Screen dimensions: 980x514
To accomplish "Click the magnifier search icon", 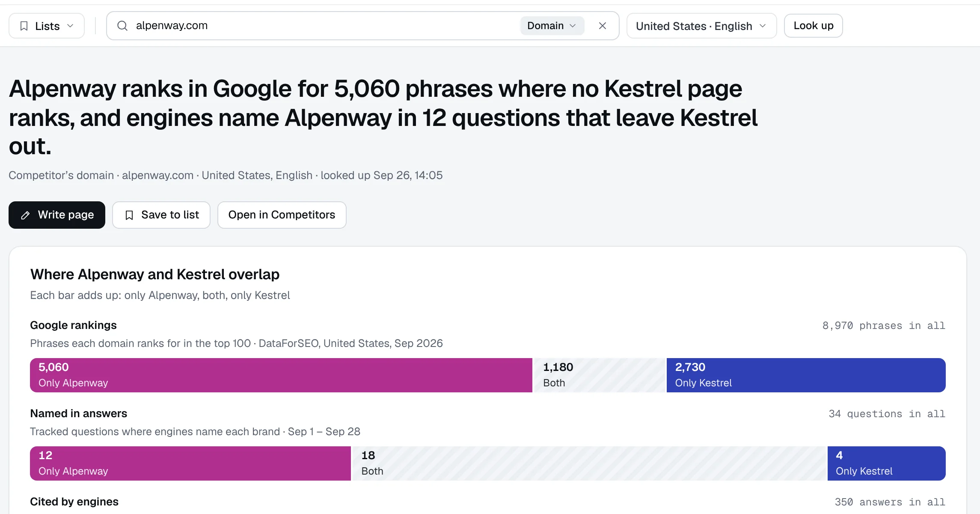I will 122,26.
